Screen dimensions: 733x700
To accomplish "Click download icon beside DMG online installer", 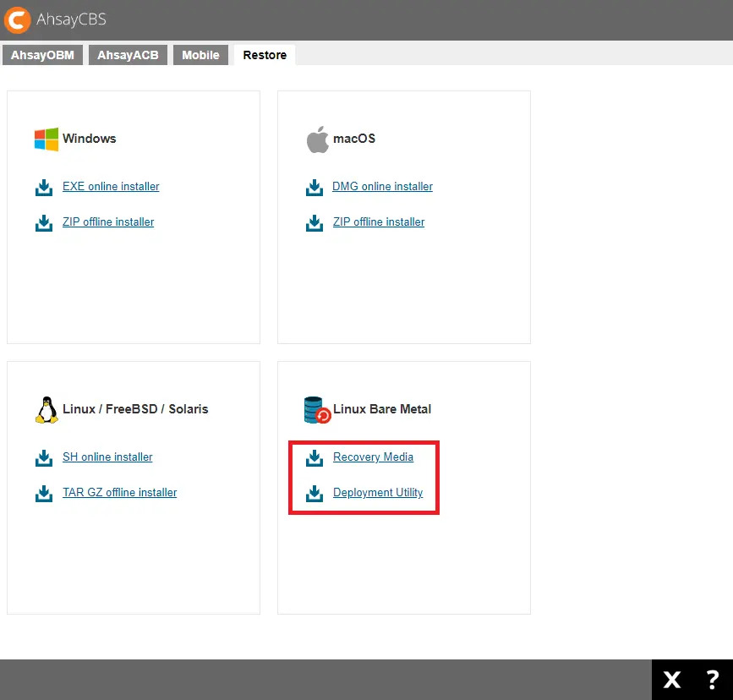I will (315, 187).
